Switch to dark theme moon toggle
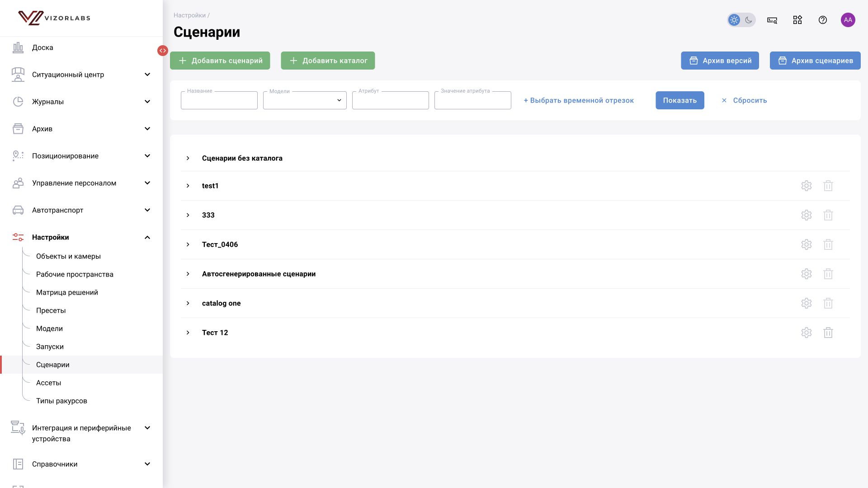The image size is (868, 488). tap(749, 20)
